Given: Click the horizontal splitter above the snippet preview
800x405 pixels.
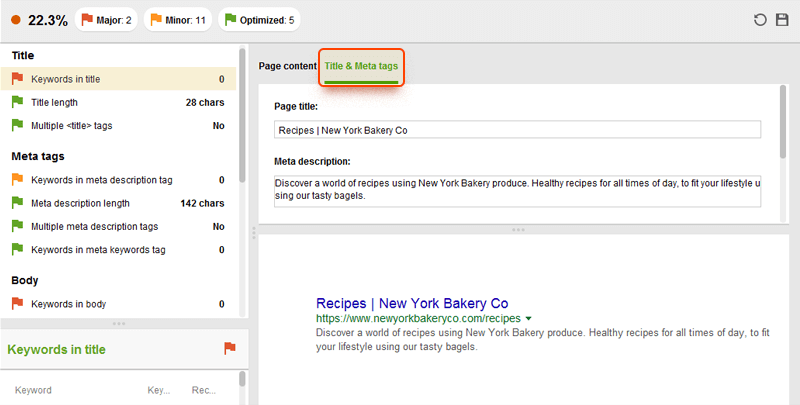Looking at the screenshot, I should pyautogui.click(x=518, y=230).
